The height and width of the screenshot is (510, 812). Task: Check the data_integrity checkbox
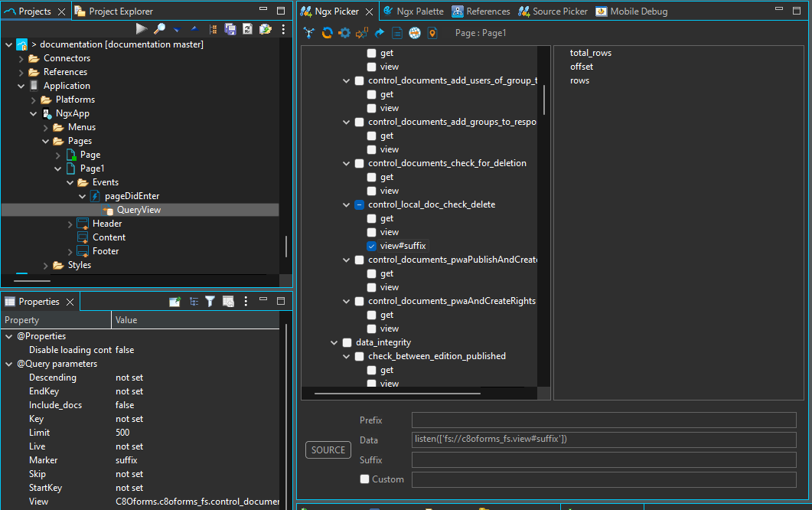tap(347, 342)
